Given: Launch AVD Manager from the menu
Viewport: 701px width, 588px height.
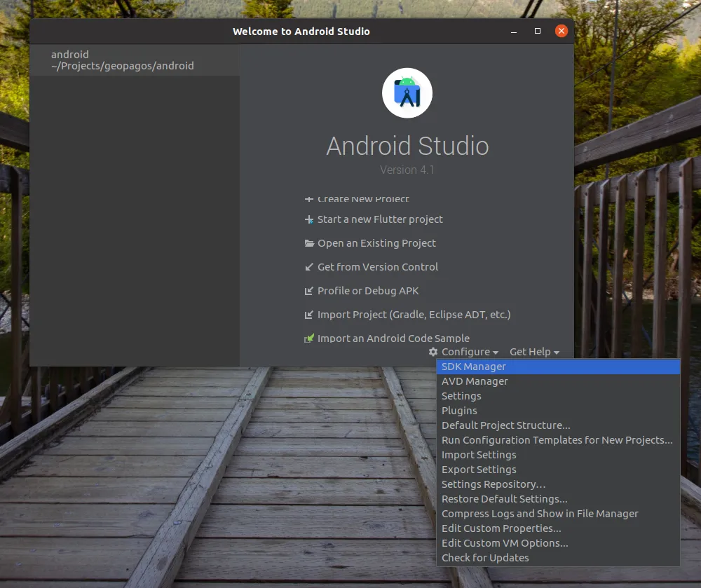Looking at the screenshot, I should point(558,381).
